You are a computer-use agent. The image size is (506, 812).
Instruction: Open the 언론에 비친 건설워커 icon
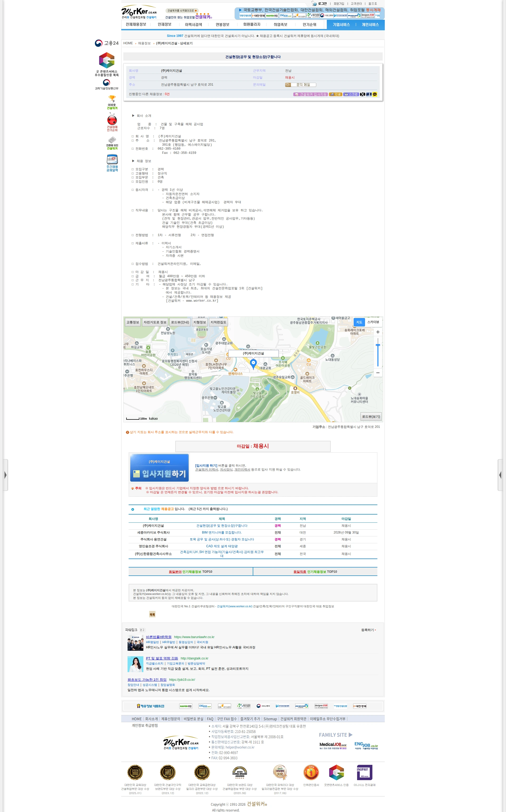coord(112,143)
